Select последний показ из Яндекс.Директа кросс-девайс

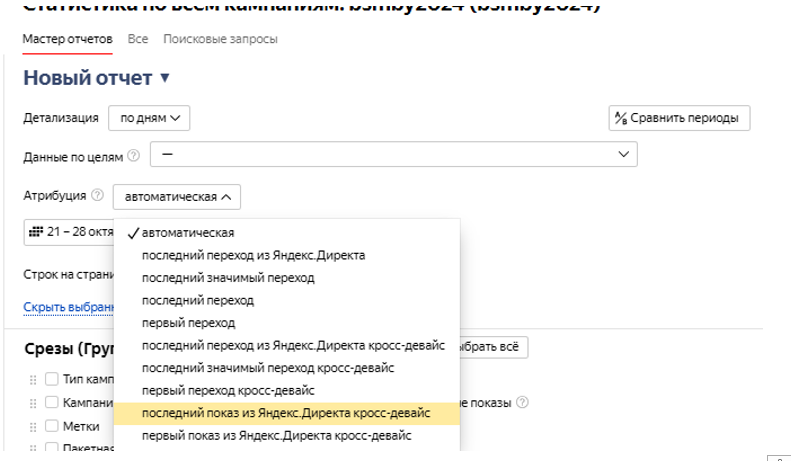pos(286,413)
